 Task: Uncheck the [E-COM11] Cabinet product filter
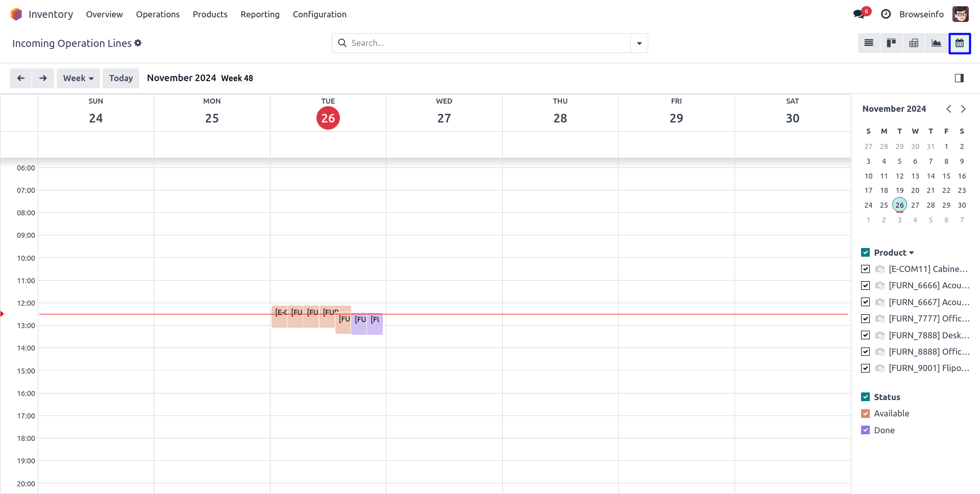click(865, 269)
